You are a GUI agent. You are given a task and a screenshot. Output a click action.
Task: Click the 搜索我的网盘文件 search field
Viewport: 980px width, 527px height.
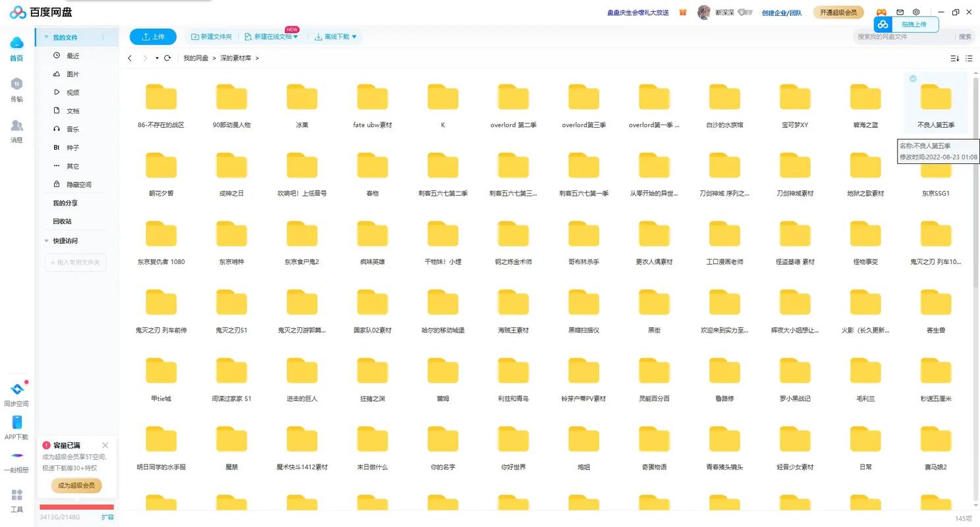click(x=905, y=37)
